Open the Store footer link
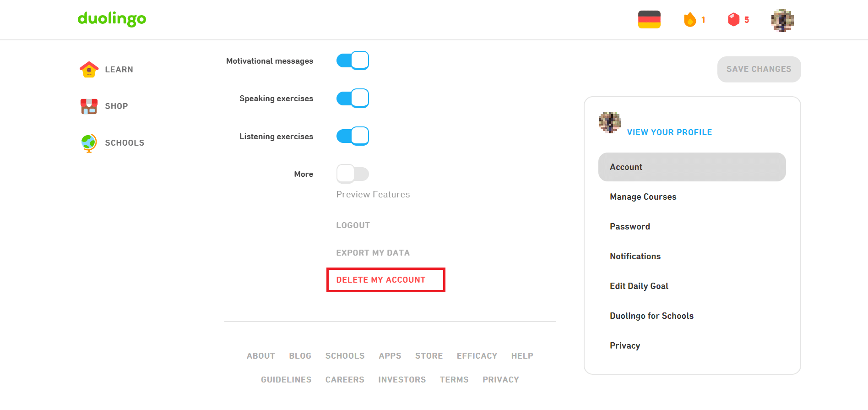The height and width of the screenshot is (410, 868). click(x=429, y=356)
